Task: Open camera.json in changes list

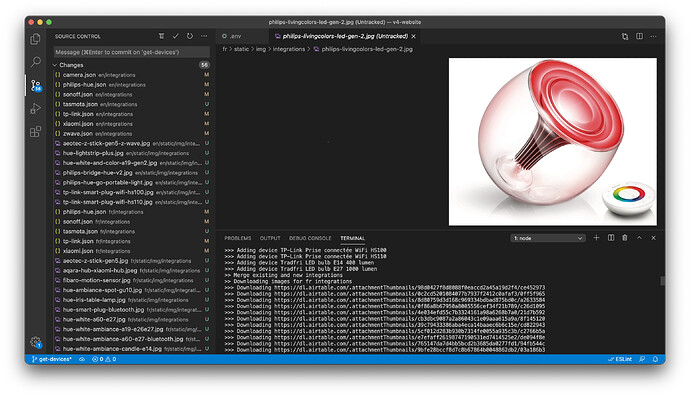Action: click(132, 75)
